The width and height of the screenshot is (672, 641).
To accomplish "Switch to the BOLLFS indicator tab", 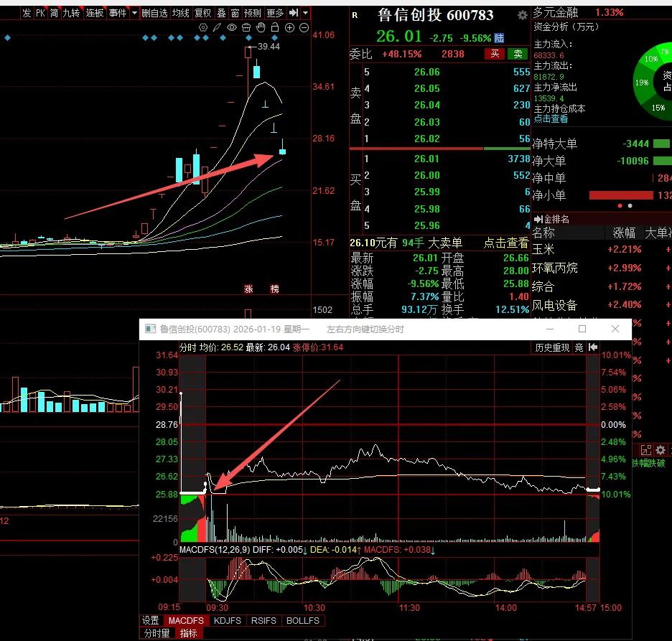I will [302, 620].
